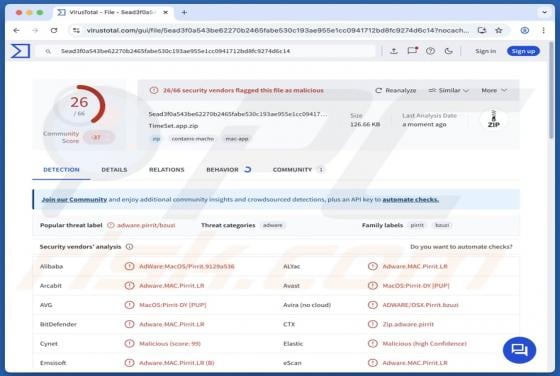This screenshot has height=376, width=560.
Task: Click the Avira result ADWARE/OSX.Pirrit.bzuzi
Action: (420, 305)
